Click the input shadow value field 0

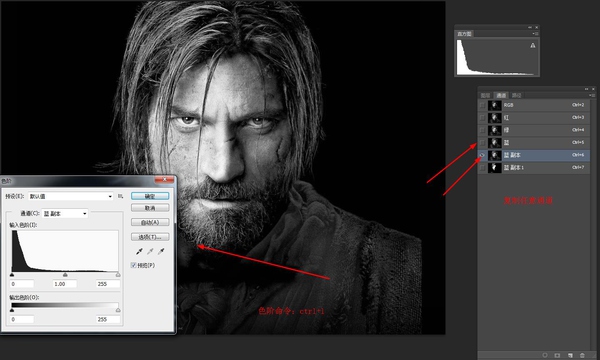tap(22, 284)
